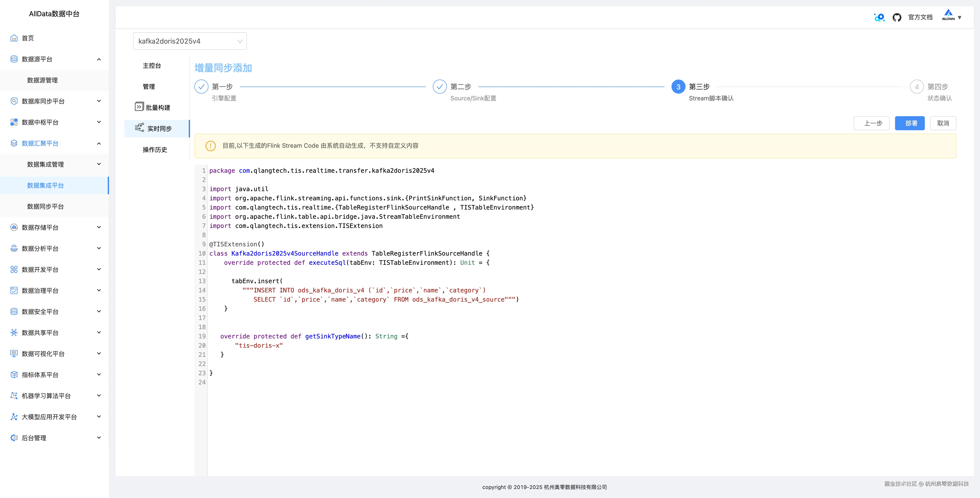The width and height of the screenshot is (980, 498).
Task: Click the 第二步 completed step checkmark
Action: click(x=439, y=87)
